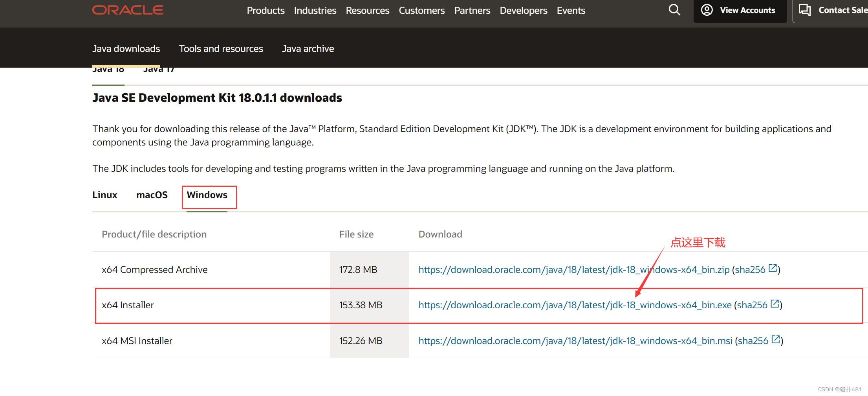
Task: Open the Customers menu
Action: tap(422, 11)
